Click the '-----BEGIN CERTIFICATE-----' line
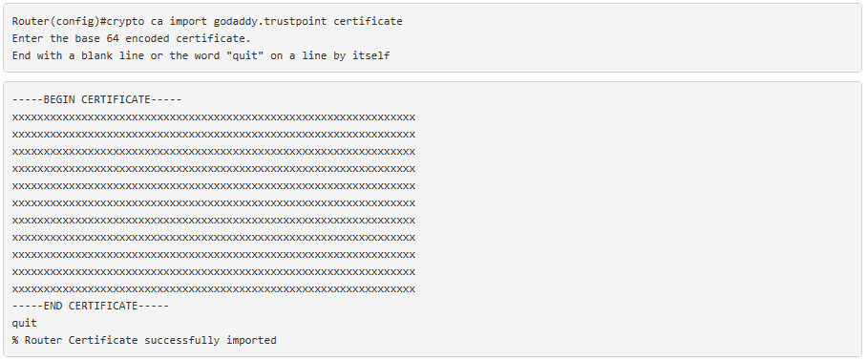The height and width of the screenshot is (361, 868). click(x=96, y=99)
